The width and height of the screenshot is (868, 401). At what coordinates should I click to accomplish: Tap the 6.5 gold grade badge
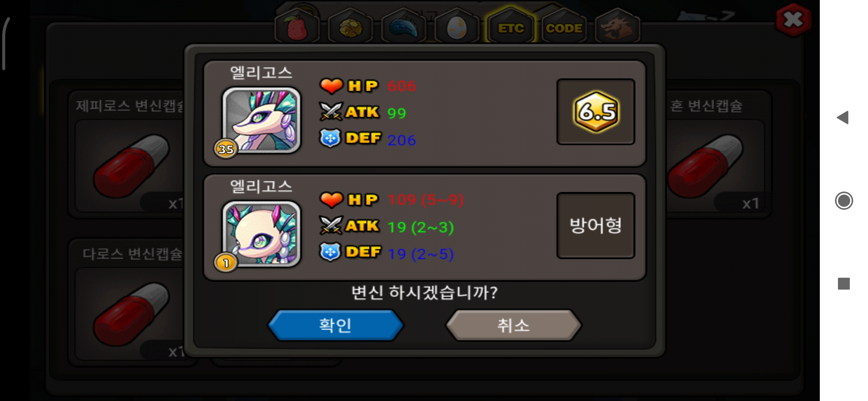[x=596, y=112]
